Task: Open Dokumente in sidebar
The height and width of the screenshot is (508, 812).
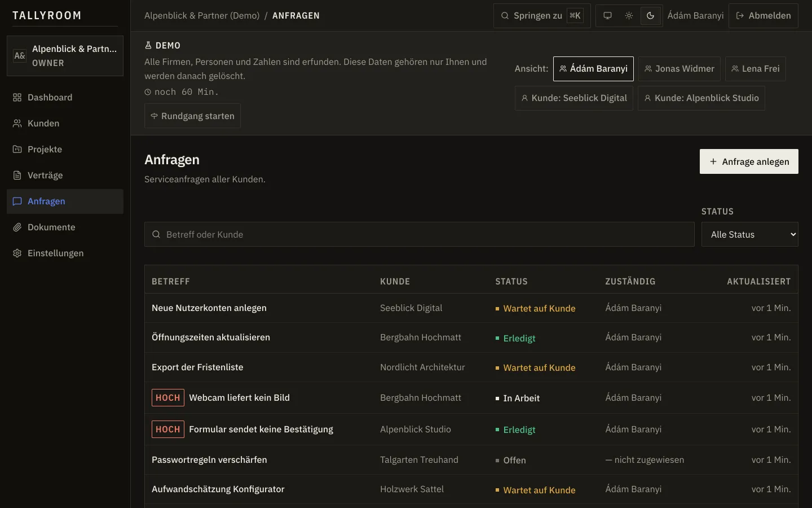Action: pyautogui.click(x=65, y=227)
